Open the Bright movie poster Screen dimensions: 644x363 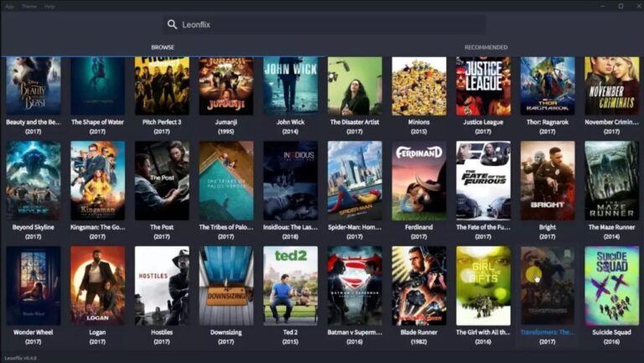click(548, 181)
